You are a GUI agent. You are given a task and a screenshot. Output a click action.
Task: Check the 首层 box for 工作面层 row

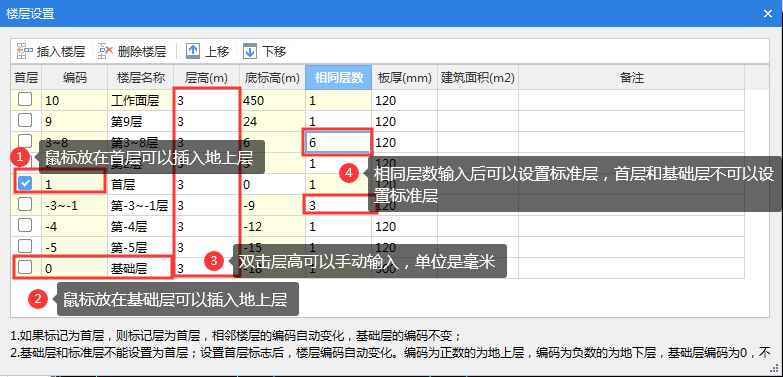click(x=25, y=100)
